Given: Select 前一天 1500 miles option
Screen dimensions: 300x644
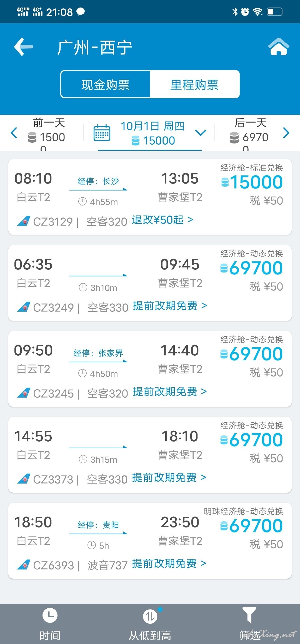Looking at the screenshot, I should point(47,133).
